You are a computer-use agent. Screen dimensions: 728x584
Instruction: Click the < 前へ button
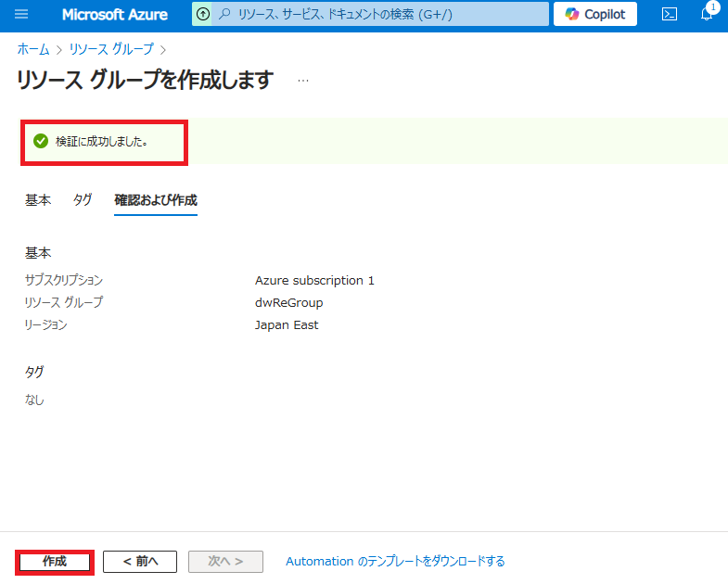pos(140,562)
